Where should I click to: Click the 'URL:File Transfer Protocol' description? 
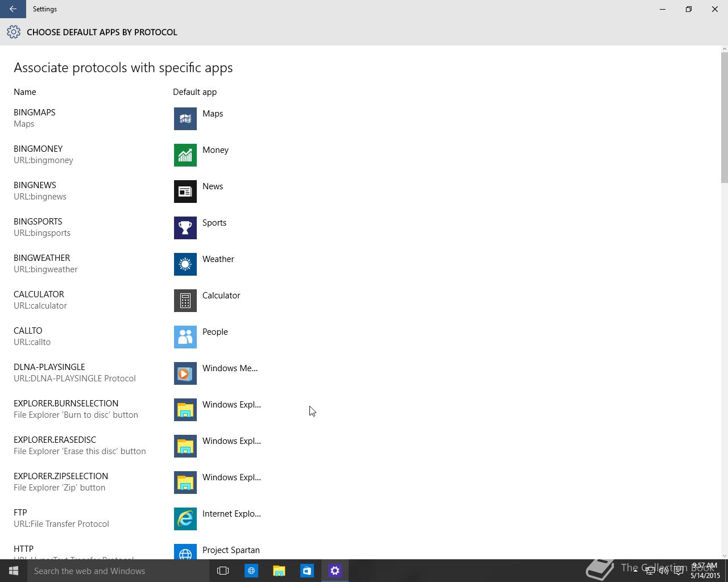(x=61, y=524)
